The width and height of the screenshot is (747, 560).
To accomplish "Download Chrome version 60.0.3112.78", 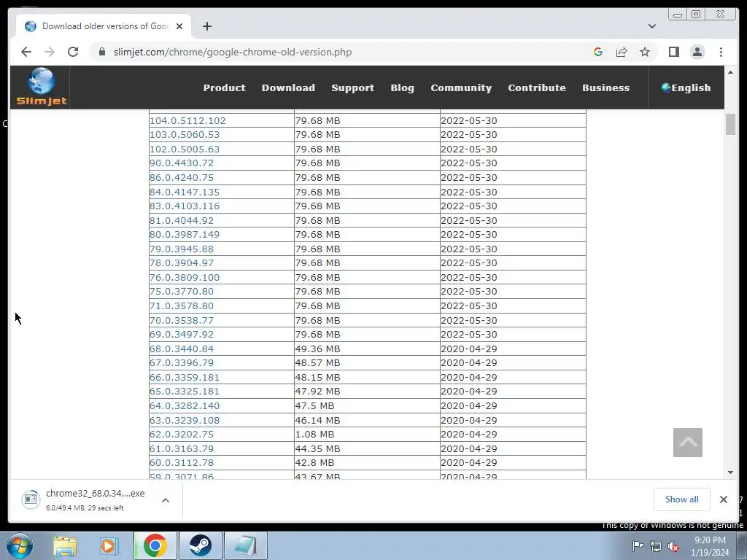I will [182, 462].
